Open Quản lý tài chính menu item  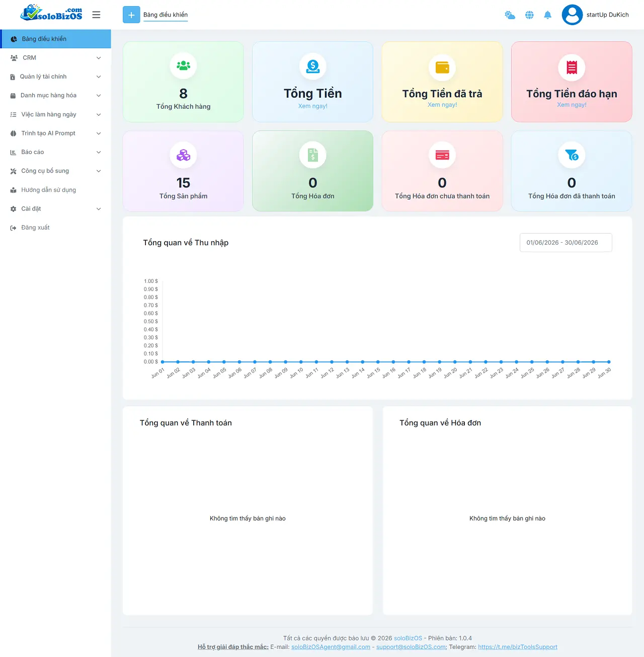pos(55,77)
